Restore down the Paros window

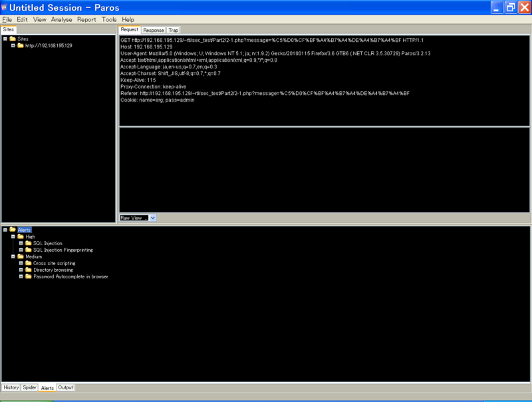click(x=510, y=7)
